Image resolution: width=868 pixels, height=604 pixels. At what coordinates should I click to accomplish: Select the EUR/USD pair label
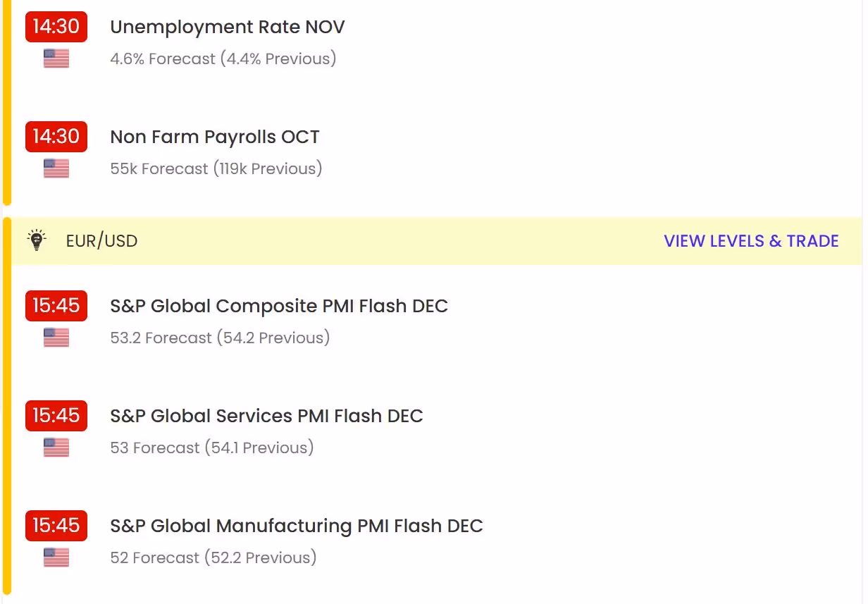[x=101, y=241]
